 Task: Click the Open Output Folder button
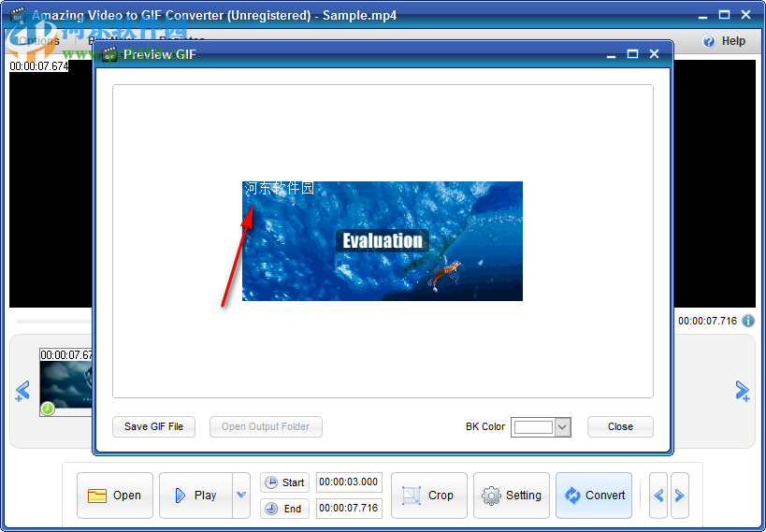pos(266,426)
